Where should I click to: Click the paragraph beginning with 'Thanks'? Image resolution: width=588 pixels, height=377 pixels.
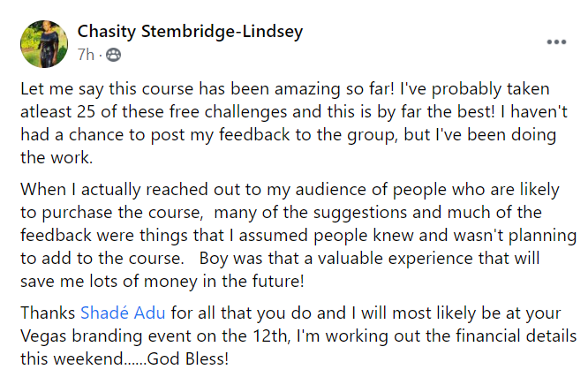[298, 336]
